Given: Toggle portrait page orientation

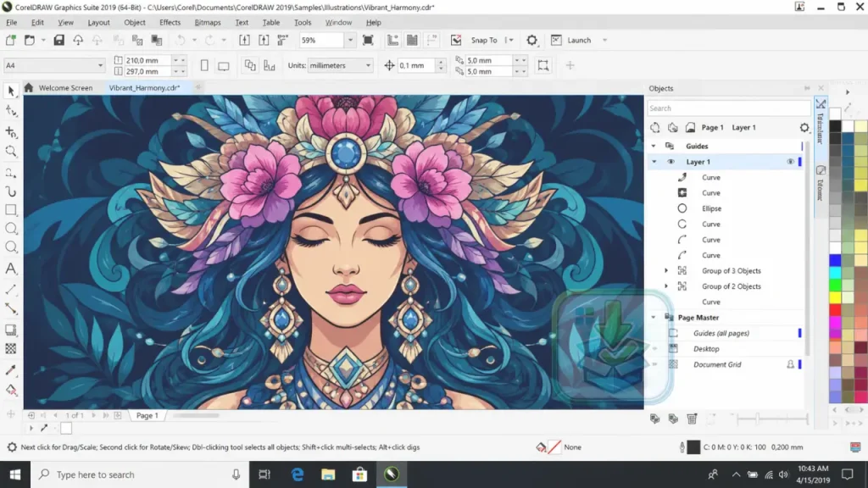Looking at the screenshot, I should (204, 65).
